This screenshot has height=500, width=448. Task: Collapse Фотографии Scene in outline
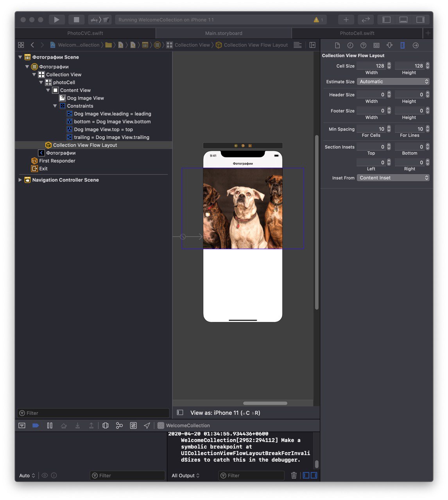coord(20,57)
